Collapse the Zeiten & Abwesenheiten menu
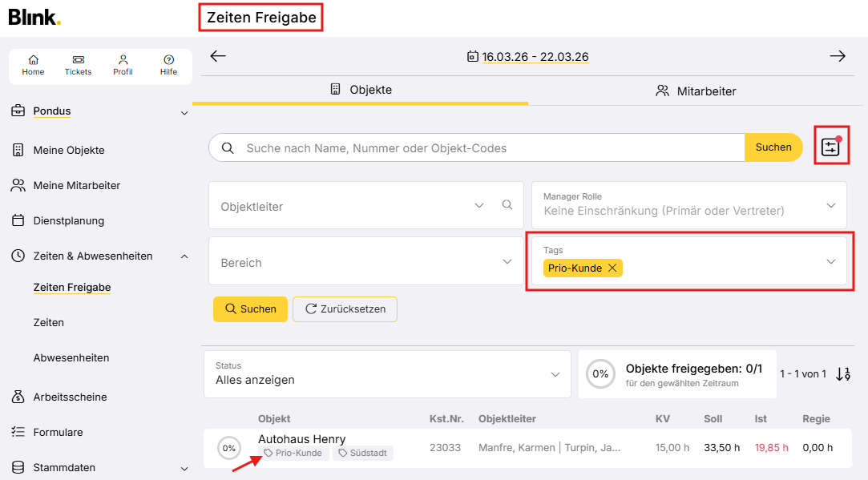The image size is (868, 480). [184, 256]
